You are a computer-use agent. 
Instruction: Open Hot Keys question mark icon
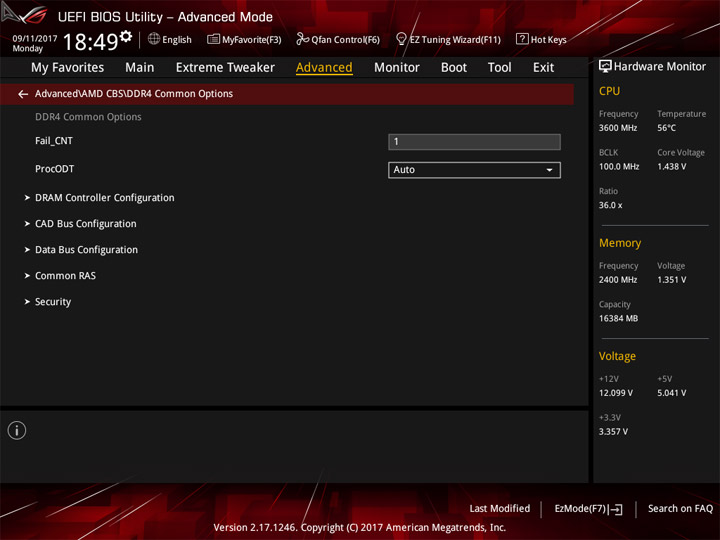[522, 39]
